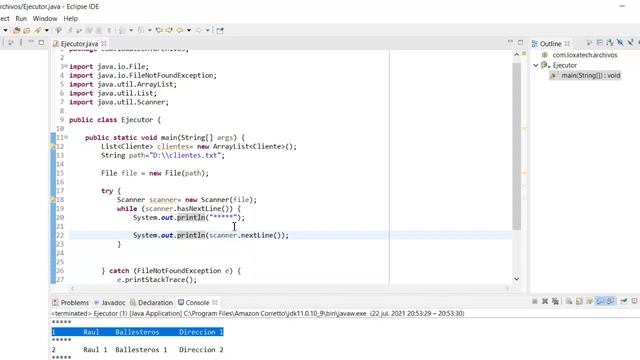Open the Help menu
This screenshot has height=360, width=640.
point(70,18)
